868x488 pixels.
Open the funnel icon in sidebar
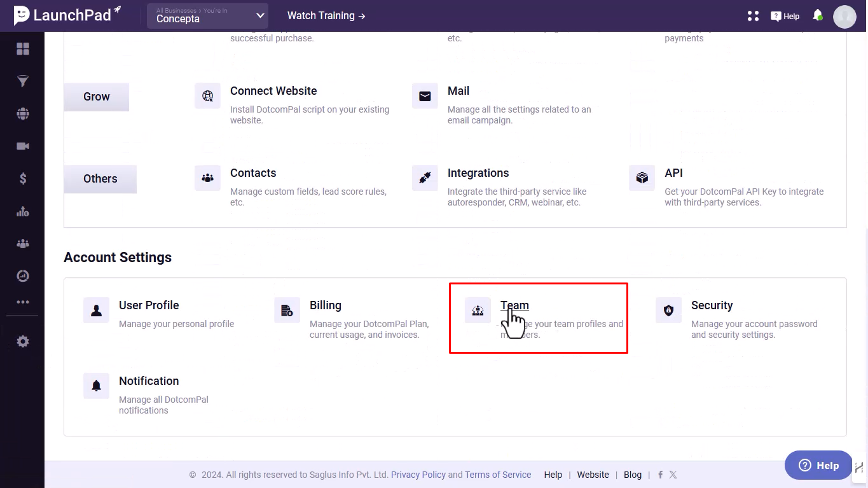coord(23,81)
